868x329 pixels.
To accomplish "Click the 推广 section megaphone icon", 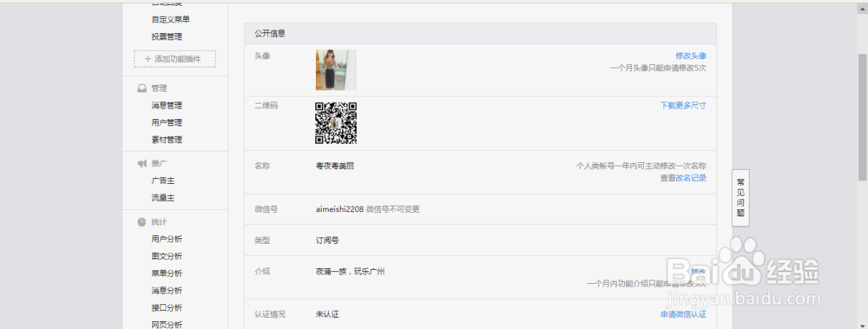I will (x=141, y=163).
